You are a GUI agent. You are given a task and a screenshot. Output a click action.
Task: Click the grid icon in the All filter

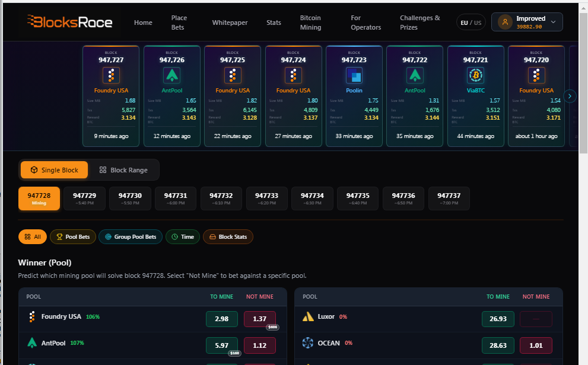(27, 236)
